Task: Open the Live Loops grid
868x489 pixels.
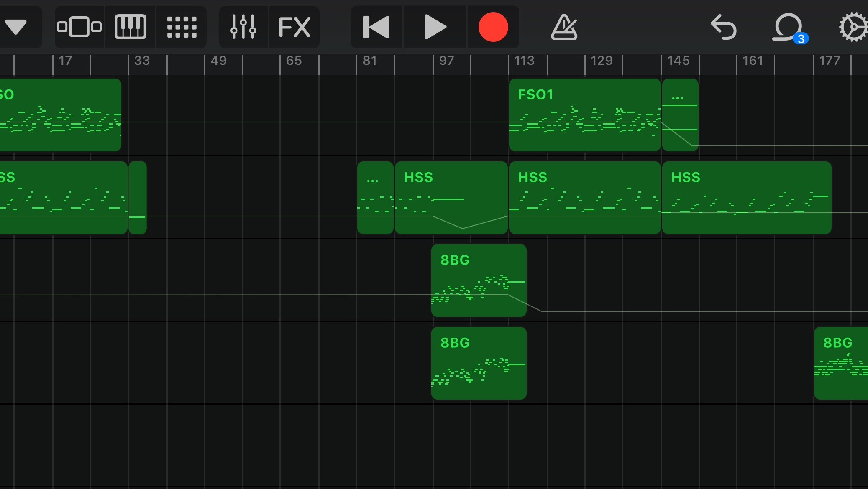Action: coord(182,27)
